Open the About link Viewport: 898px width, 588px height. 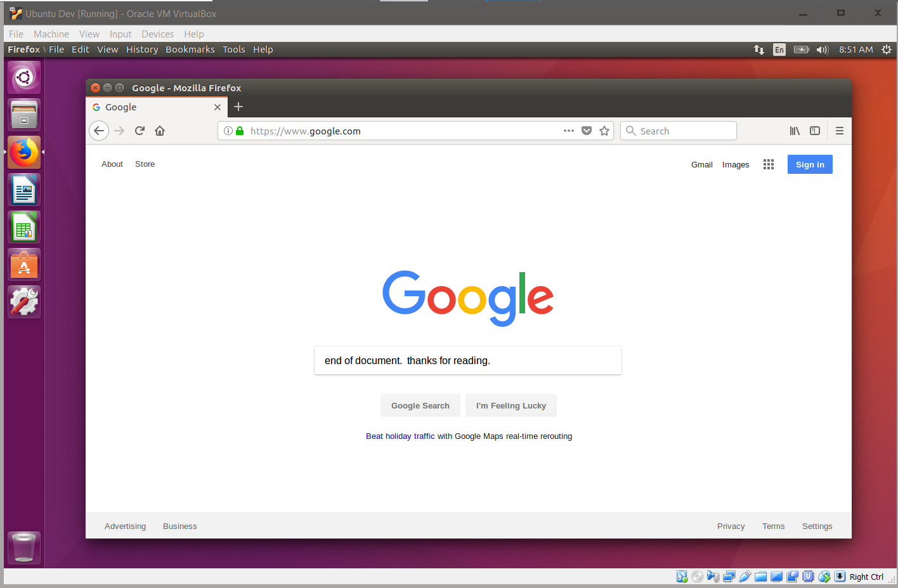[x=112, y=164]
